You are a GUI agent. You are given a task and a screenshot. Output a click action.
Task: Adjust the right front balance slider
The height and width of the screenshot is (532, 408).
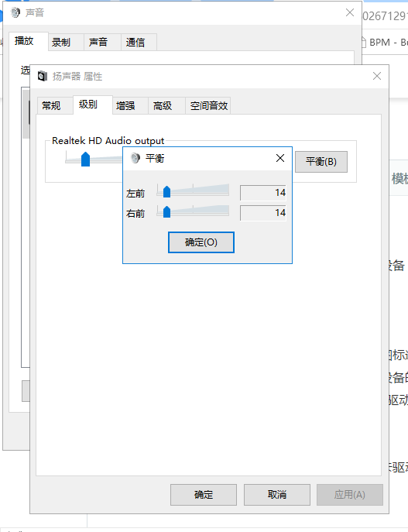click(166, 211)
